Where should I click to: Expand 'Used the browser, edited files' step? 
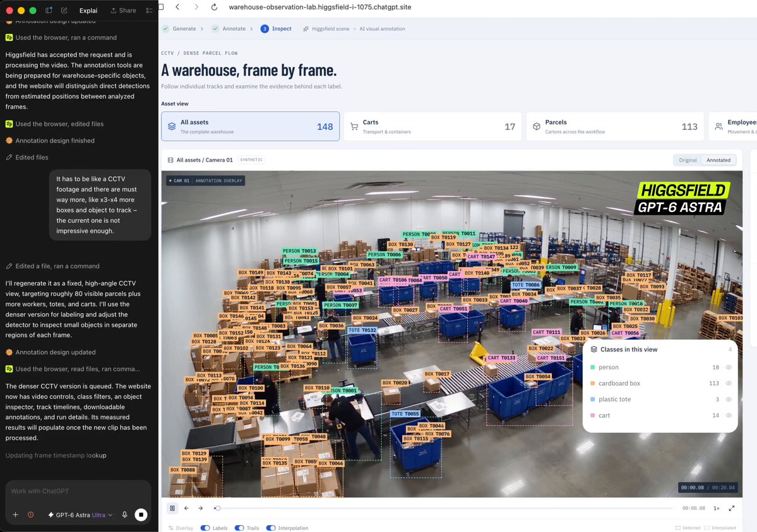pos(54,124)
